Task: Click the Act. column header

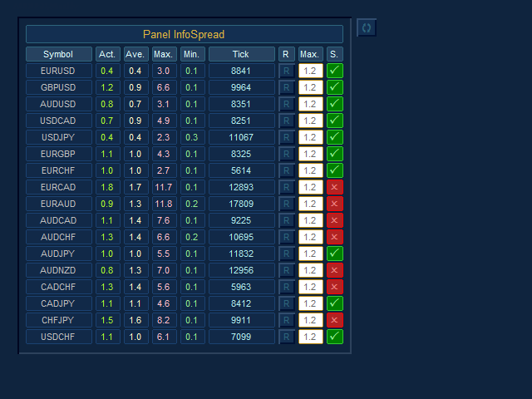Action: pos(107,54)
